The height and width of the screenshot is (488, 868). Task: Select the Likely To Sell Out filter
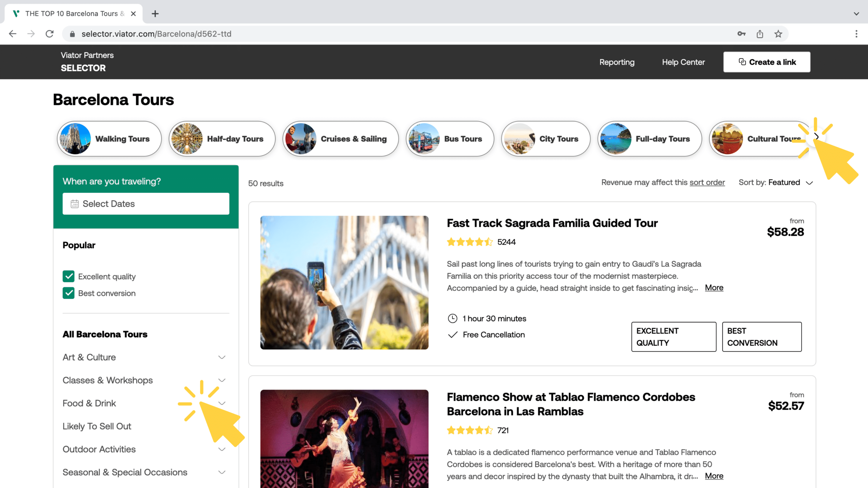97,426
